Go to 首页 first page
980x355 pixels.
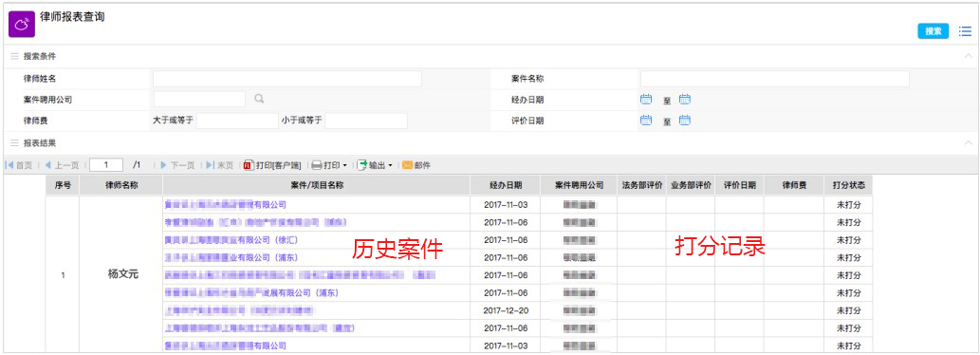(19, 165)
